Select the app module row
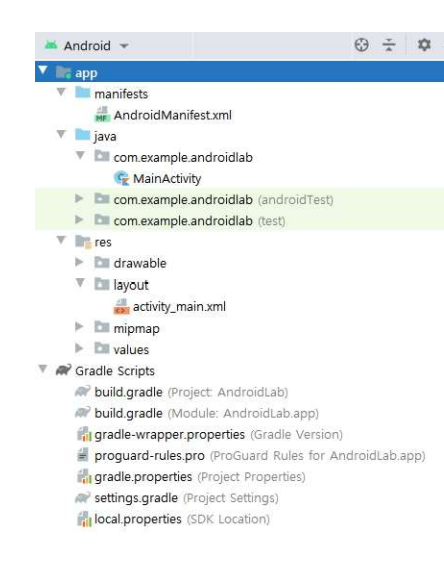This screenshot has width=444, height=566. pos(239,71)
